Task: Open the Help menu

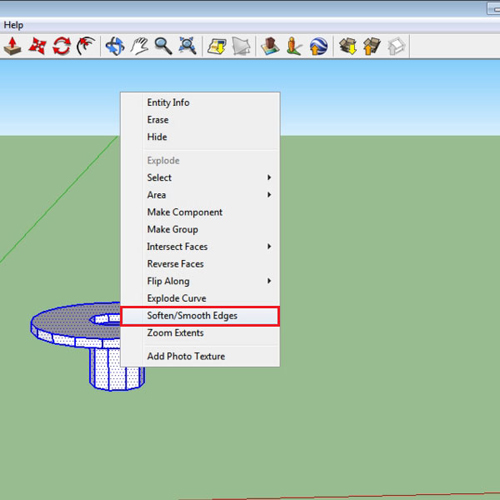Action: 13,25
